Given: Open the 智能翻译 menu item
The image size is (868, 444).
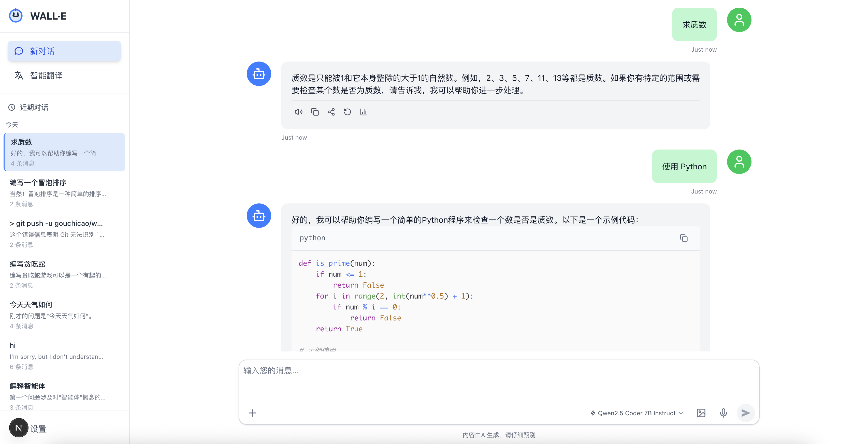Looking at the screenshot, I should 46,76.
